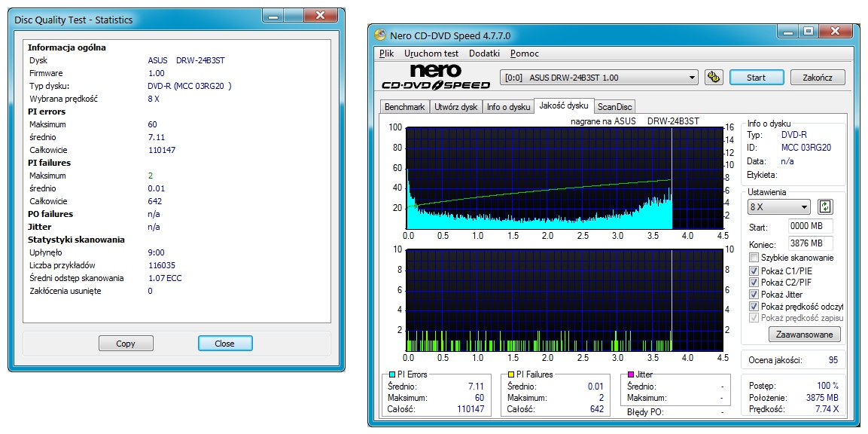Click the disc type value DVD-R (MCC 03RG20)

coord(190,86)
